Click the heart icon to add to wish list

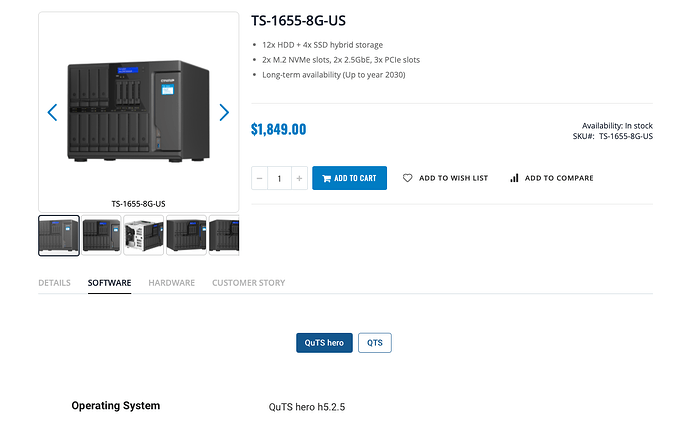click(x=408, y=178)
